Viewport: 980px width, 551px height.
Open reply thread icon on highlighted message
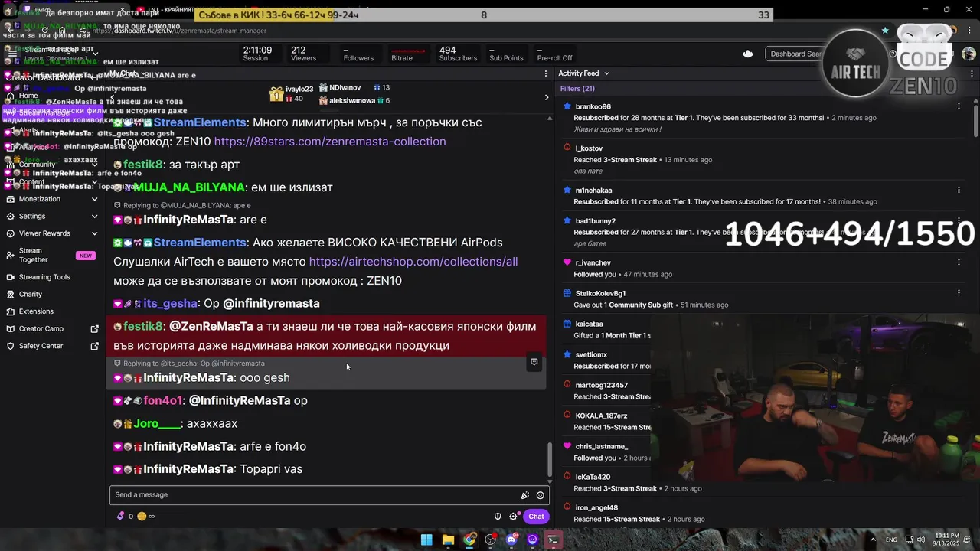point(534,362)
